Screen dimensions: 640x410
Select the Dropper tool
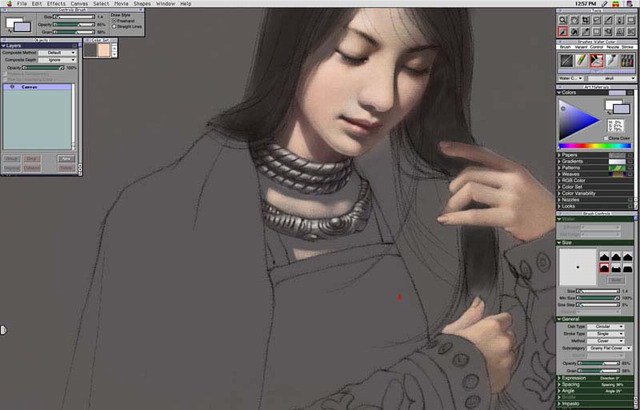coord(585,31)
